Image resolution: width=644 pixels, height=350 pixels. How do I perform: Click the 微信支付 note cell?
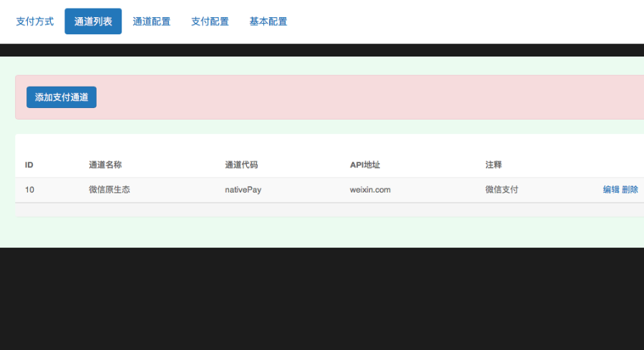pyautogui.click(x=502, y=190)
